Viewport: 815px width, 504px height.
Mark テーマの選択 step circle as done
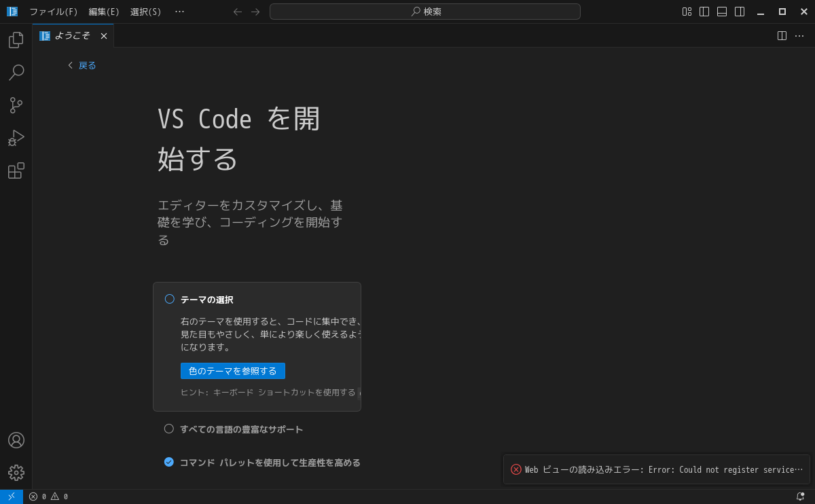point(170,299)
